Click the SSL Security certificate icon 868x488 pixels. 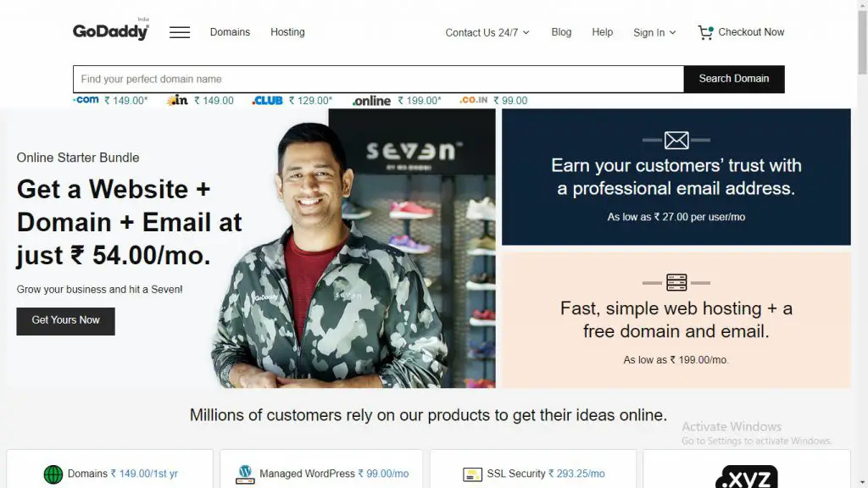click(x=472, y=474)
